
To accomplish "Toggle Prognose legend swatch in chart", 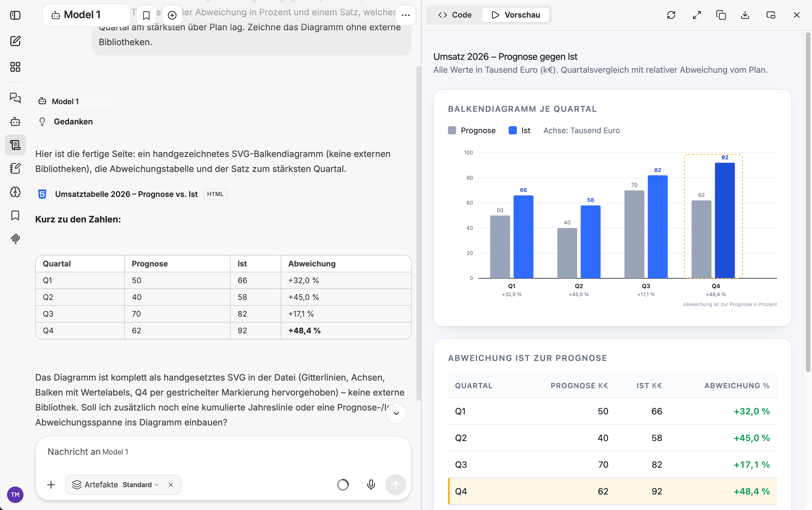I will click(x=452, y=131).
